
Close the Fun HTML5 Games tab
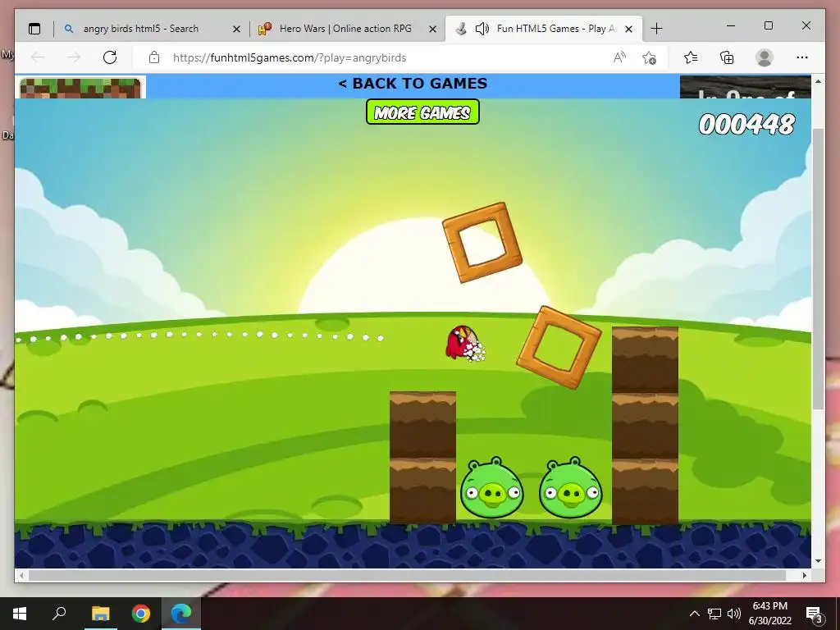(629, 29)
